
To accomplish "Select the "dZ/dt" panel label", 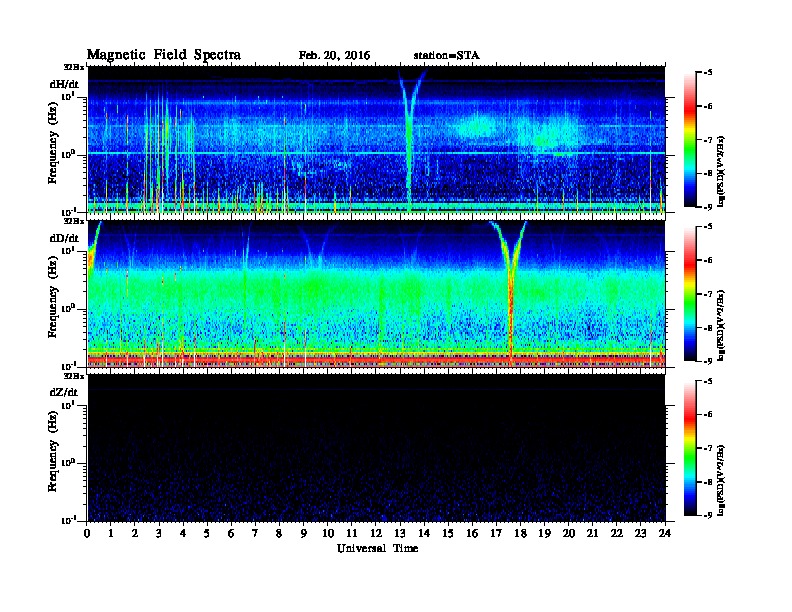I will (x=64, y=392).
